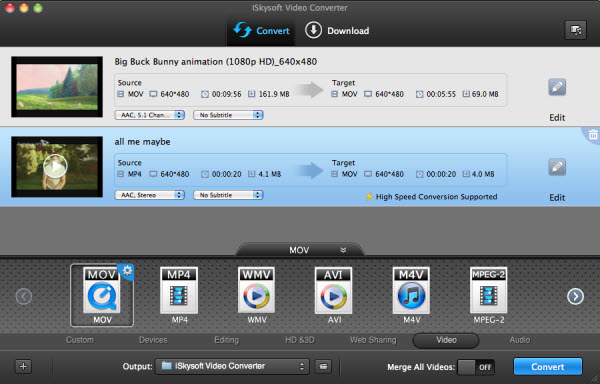Screen dimensions: 600x384
Task: Toggle the Merge All Videos switch
Action: tap(476, 367)
